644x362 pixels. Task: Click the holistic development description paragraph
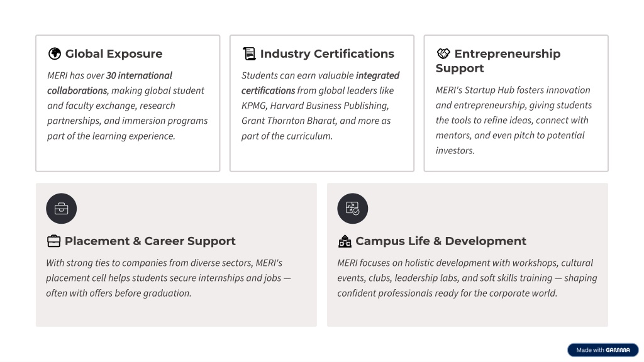coord(467,278)
